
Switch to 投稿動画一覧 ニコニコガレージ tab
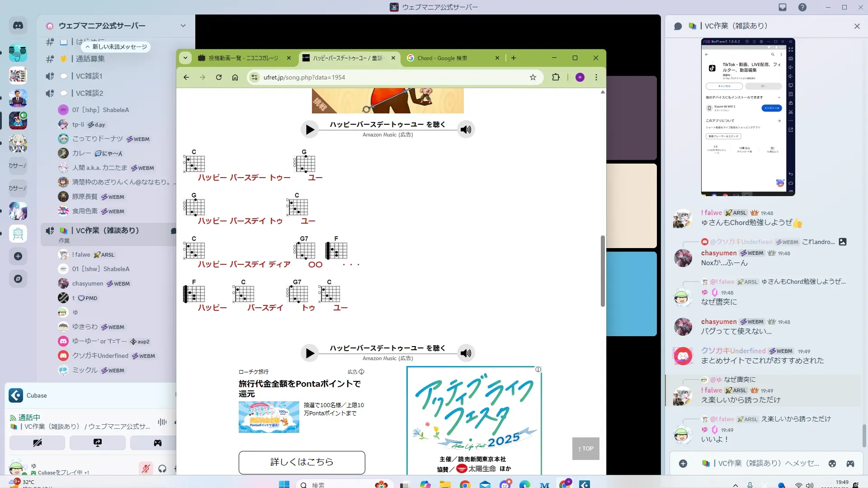[x=243, y=58]
